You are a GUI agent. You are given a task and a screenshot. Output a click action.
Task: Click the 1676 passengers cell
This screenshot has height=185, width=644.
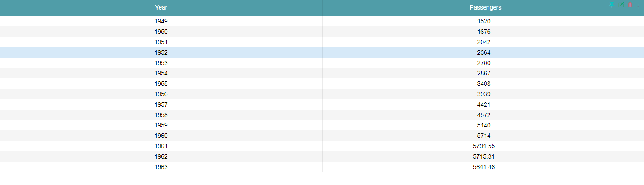coord(484,32)
